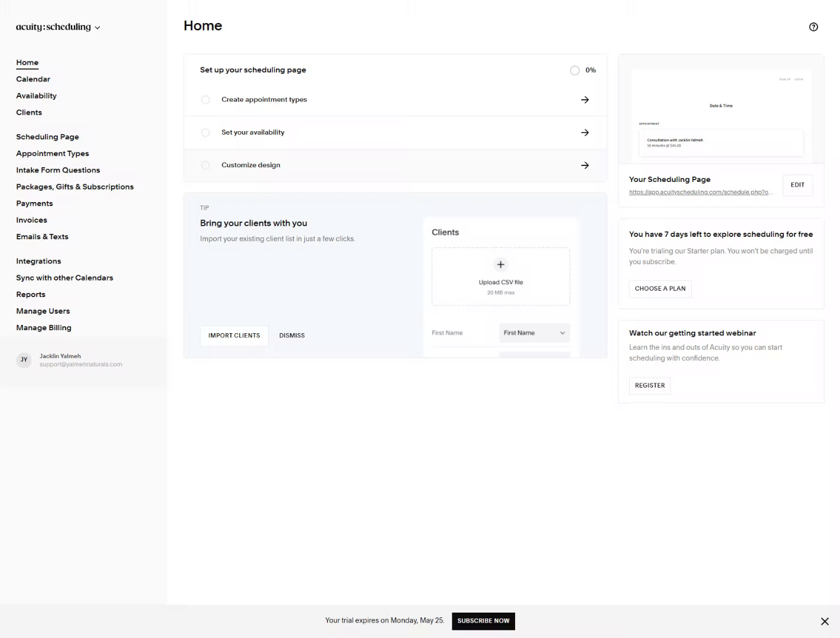
Task: Open Calendar from the sidebar
Action: [33, 79]
